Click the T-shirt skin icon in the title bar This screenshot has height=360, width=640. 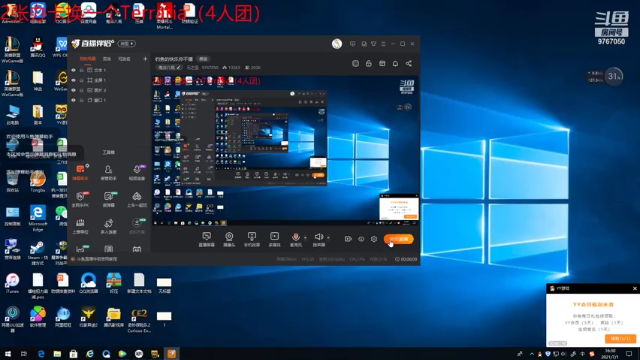pyautogui.click(x=373, y=44)
